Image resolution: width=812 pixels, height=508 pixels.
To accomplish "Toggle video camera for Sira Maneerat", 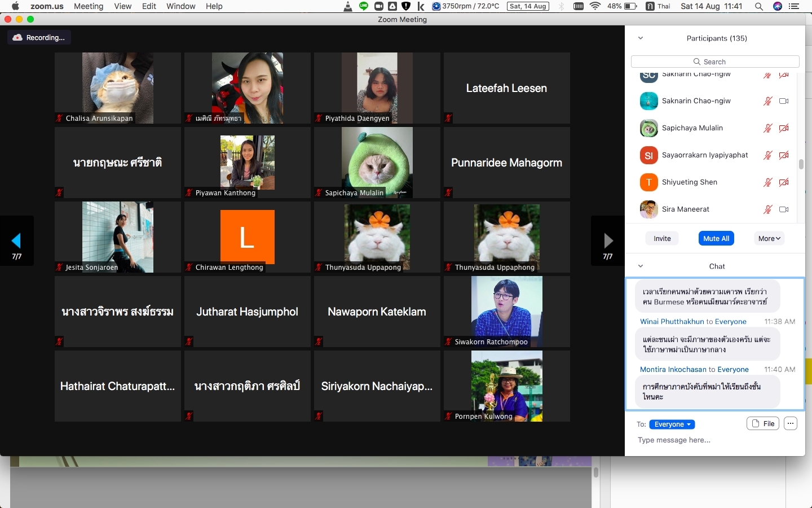I will [784, 209].
